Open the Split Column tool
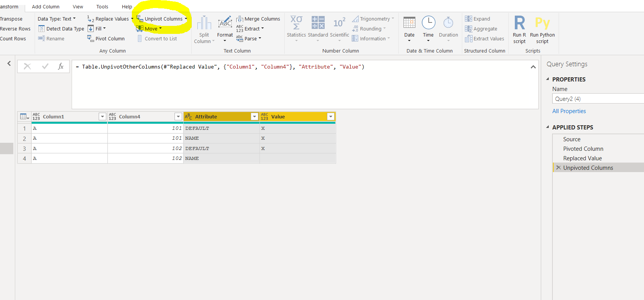This screenshot has height=300, width=644. click(204, 30)
